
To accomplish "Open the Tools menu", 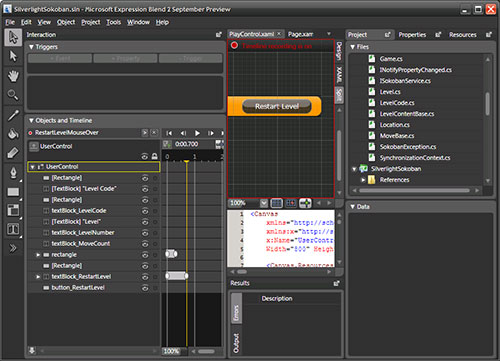I will tap(113, 22).
